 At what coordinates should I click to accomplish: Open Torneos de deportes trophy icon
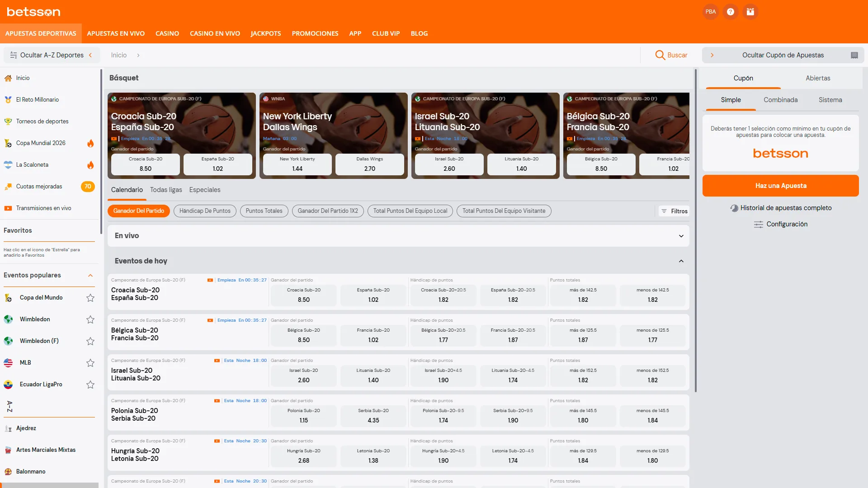pos(8,122)
